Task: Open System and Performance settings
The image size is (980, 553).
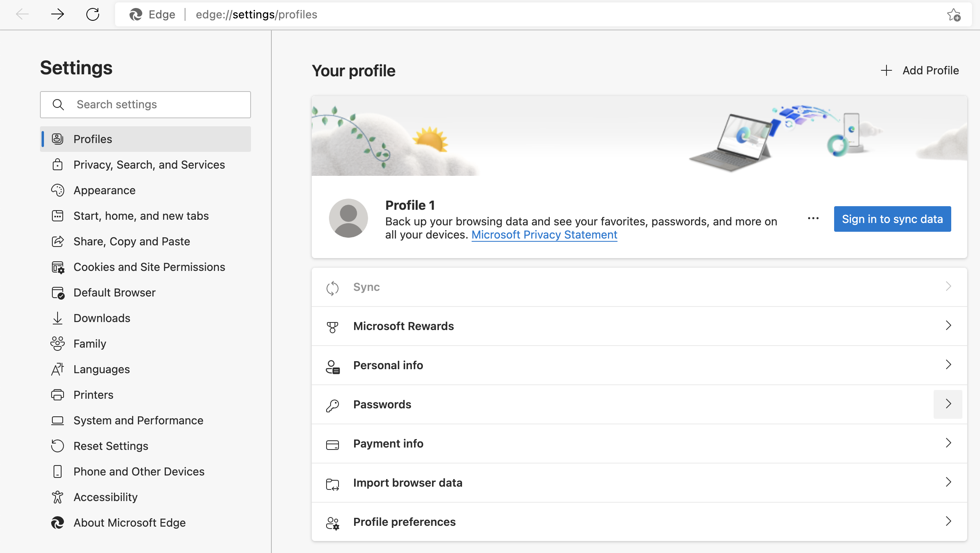Action: point(145,420)
